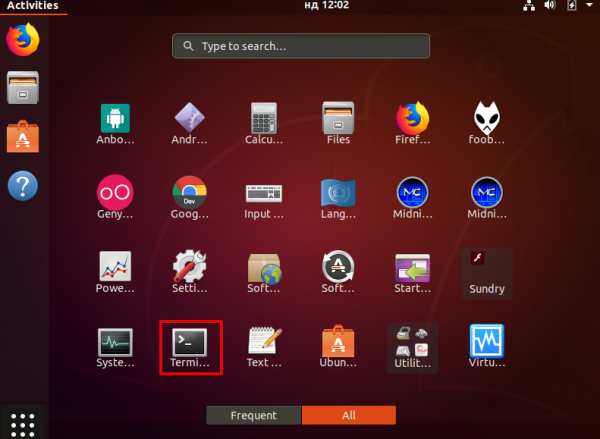Screen dimensions: 600x439
Task: Expand the system menu arrow
Action: (589, 5)
